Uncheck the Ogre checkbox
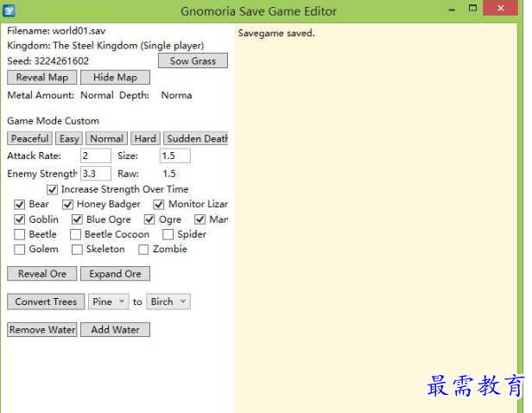The width and height of the screenshot is (532, 413). 149,219
